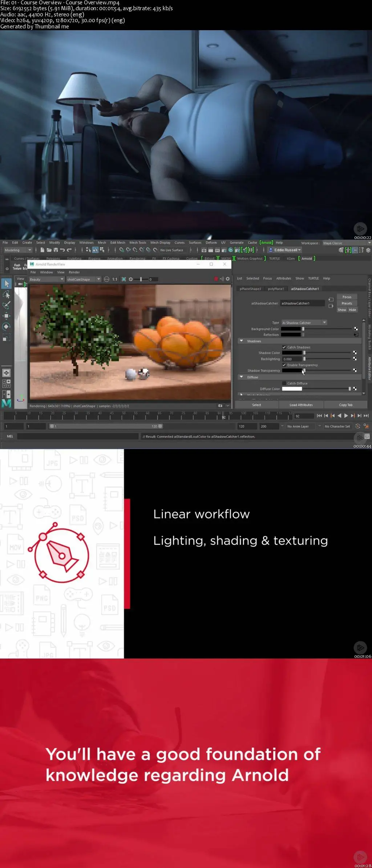Click the Backlighting value field
This screenshot has height=868, width=372.
click(292, 359)
